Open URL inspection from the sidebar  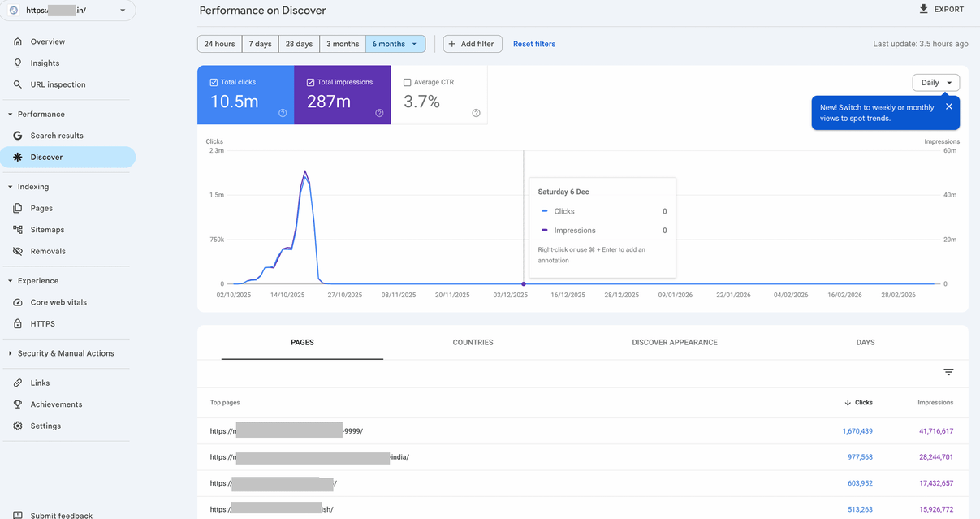coord(19,84)
